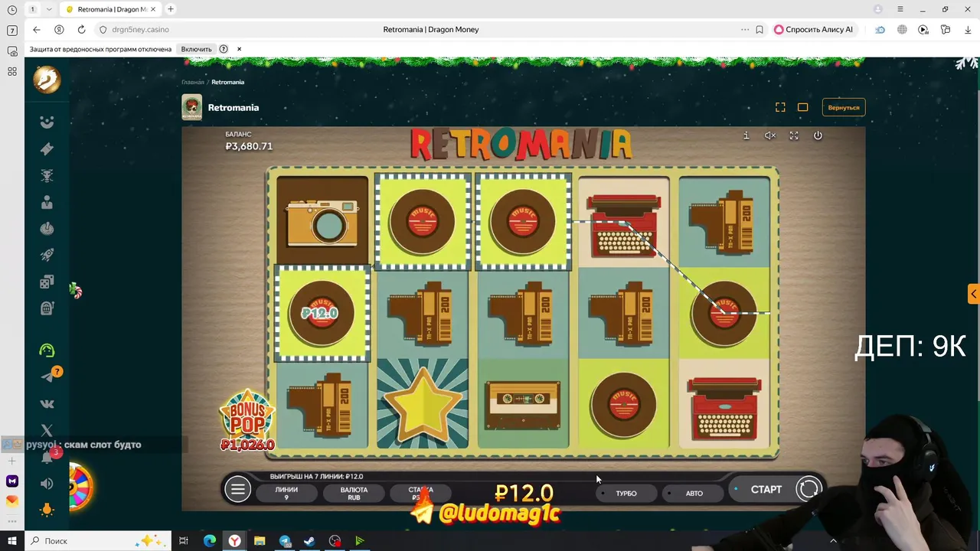Dismiss the malware protection bar
Screen dimensions: 980x551
click(239, 49)
